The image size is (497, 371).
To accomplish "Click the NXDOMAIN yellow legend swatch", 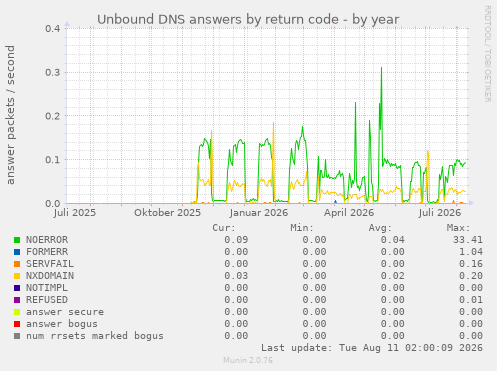I will [x=17, y=276].
